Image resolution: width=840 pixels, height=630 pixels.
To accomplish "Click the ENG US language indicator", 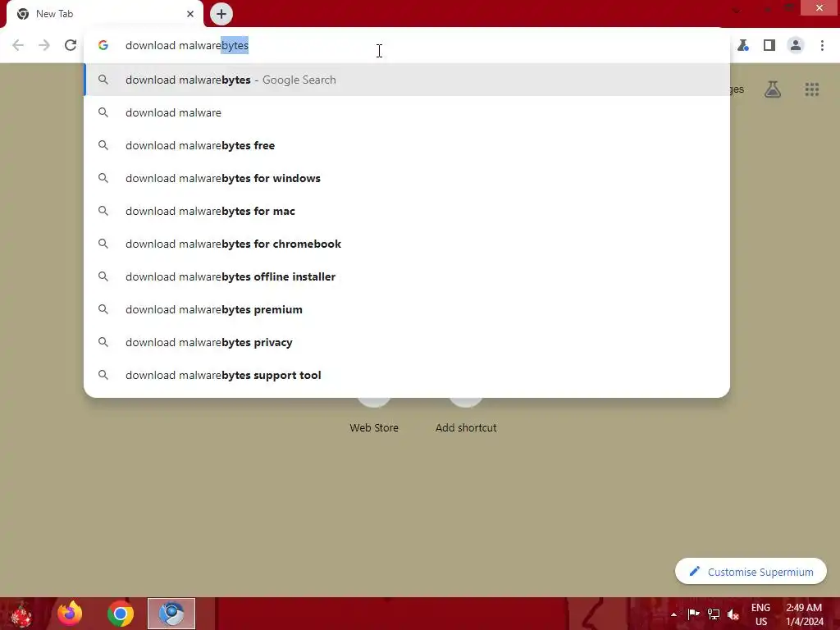I will (760, 614).
